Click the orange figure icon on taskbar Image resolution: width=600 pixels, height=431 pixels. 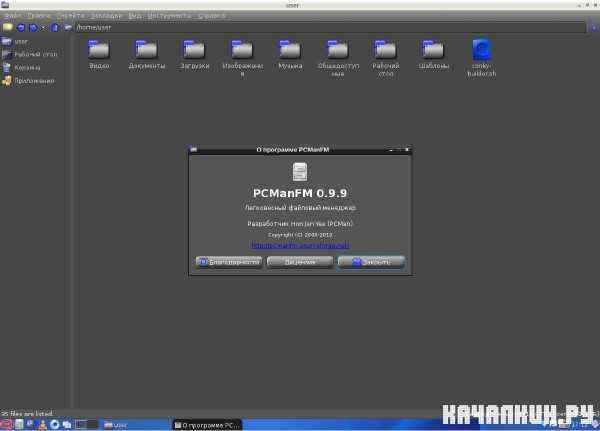(x=42, y=424)
